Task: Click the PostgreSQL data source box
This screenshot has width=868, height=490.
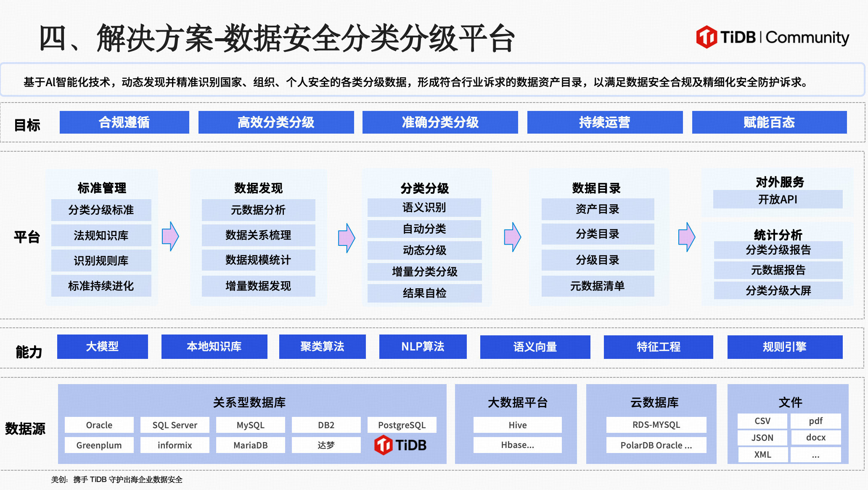Action: [x=402, y=425]
